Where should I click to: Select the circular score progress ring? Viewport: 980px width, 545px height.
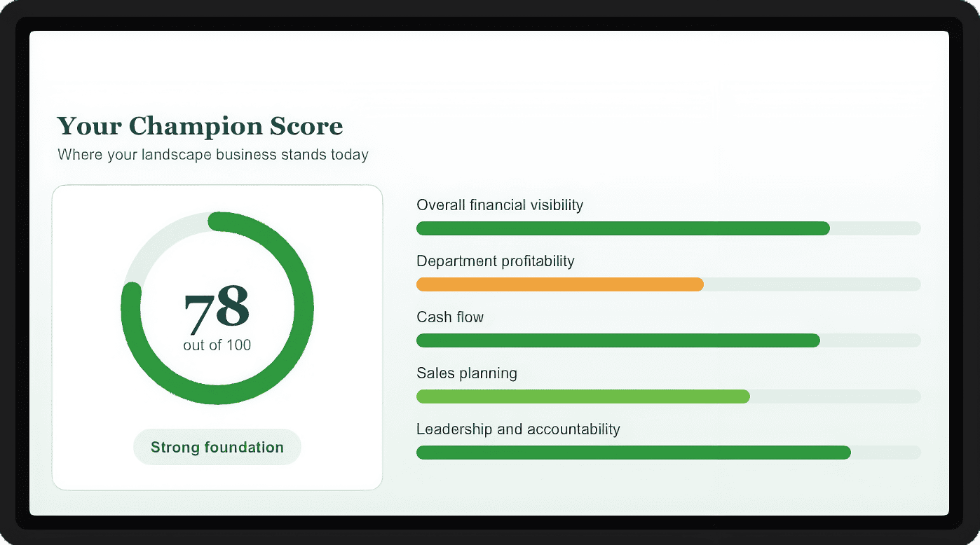tap(217, 308)
